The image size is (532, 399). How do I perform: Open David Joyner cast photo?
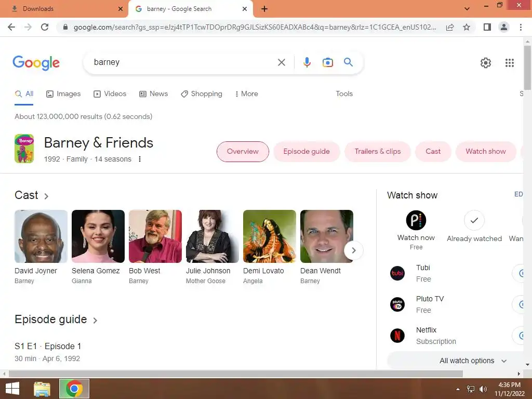click(41, 236)
